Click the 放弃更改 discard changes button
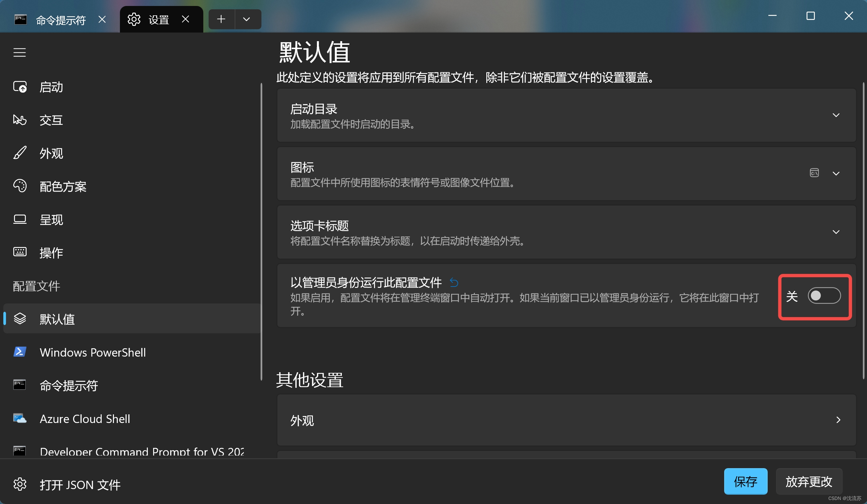Viewport: 867px width, 504px height. click(809, 481)
